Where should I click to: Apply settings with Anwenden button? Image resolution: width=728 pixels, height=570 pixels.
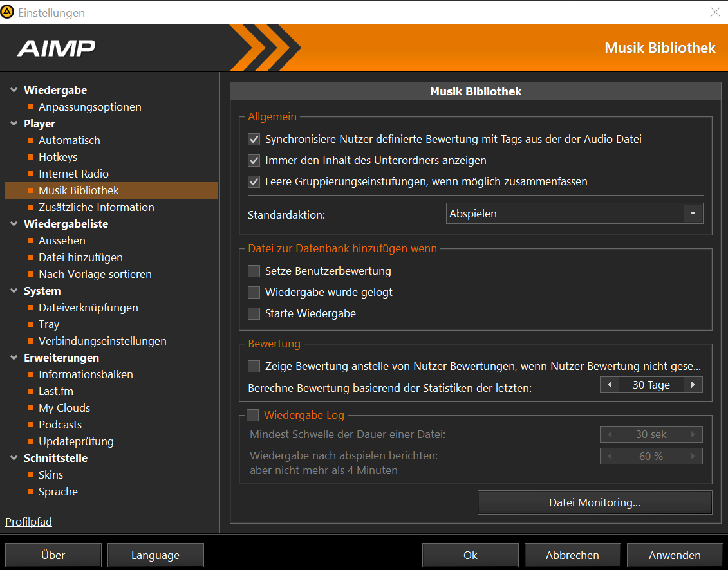[675, 555]
